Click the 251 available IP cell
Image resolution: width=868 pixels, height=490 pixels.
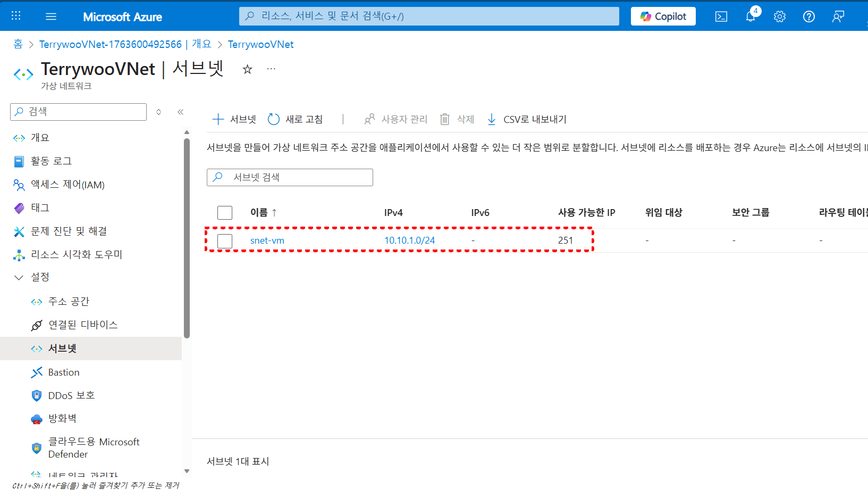pyautogui.click(x=566, y=240)
